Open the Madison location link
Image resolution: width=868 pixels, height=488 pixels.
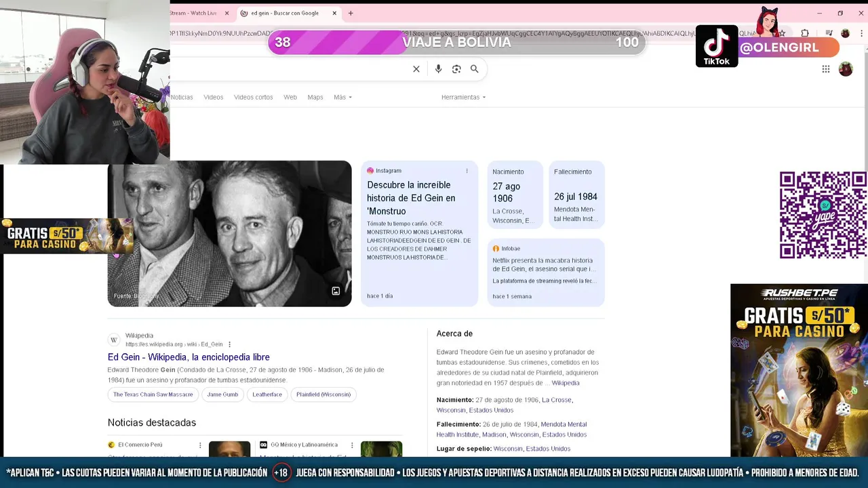(494, 434)
